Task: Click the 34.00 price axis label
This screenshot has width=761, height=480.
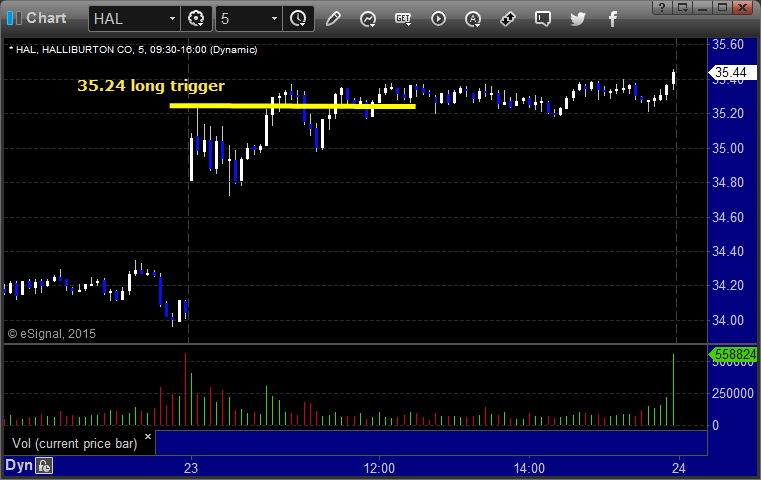Action: pos(728,320)
